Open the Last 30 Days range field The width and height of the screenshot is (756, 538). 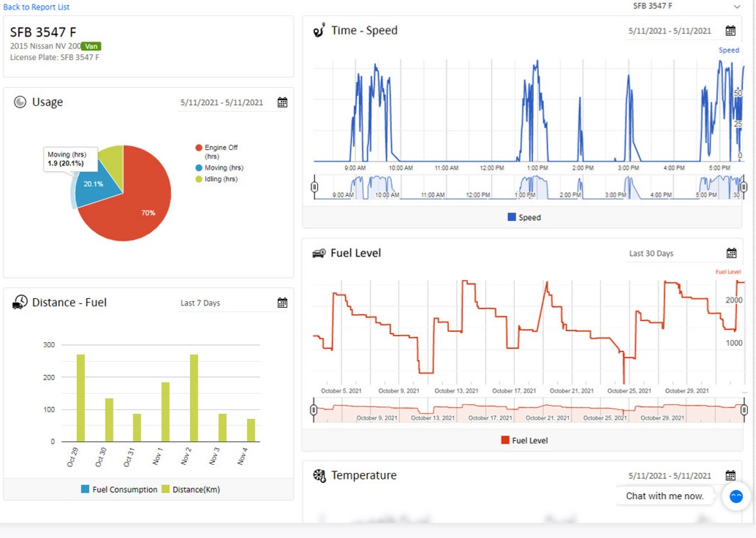673,253
